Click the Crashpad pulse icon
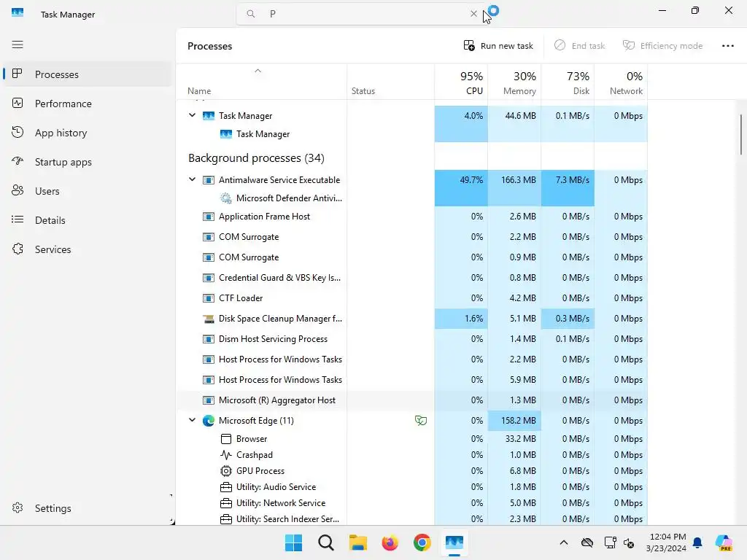Viewport: 747px width, 560px height. (226, 455)
